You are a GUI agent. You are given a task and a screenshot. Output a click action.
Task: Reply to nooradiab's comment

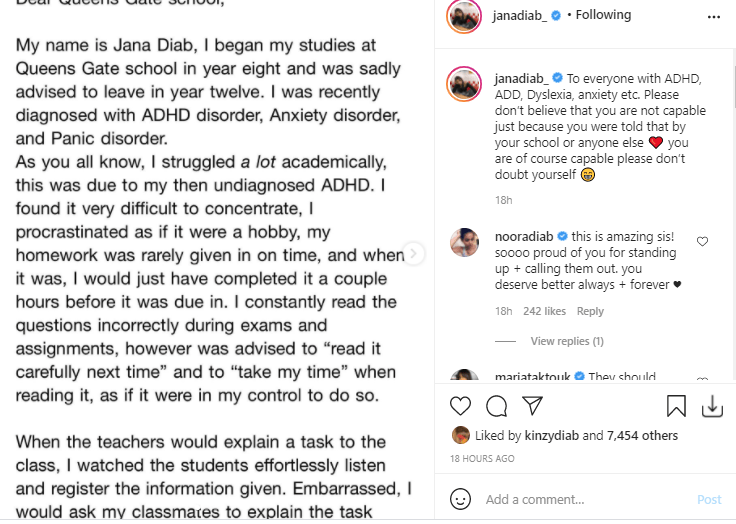590,311
